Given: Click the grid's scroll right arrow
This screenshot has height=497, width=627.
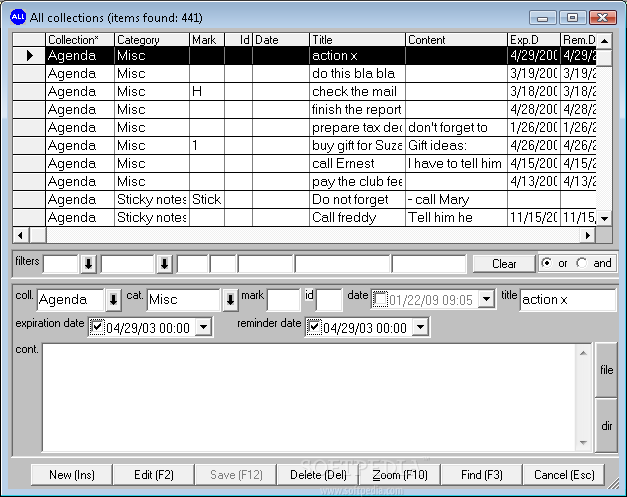Looking at the screenshot, I should [588, 235].
